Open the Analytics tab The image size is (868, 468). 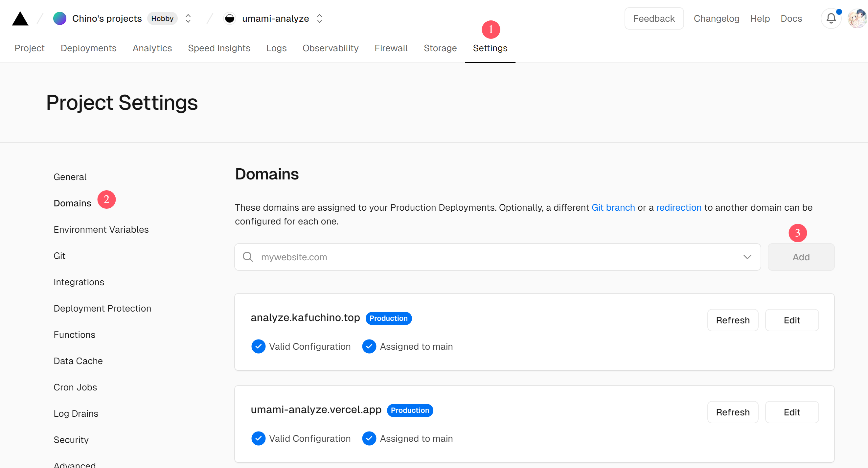[152, 48]
